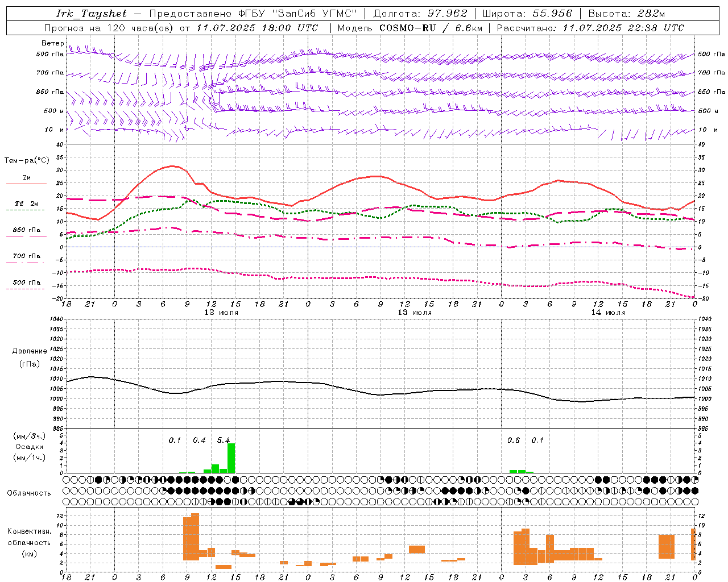The image size is (728, 582).
Task: Click the station title Irk_Tayshet
Action: pyautogui.click(x=92, y=14)
